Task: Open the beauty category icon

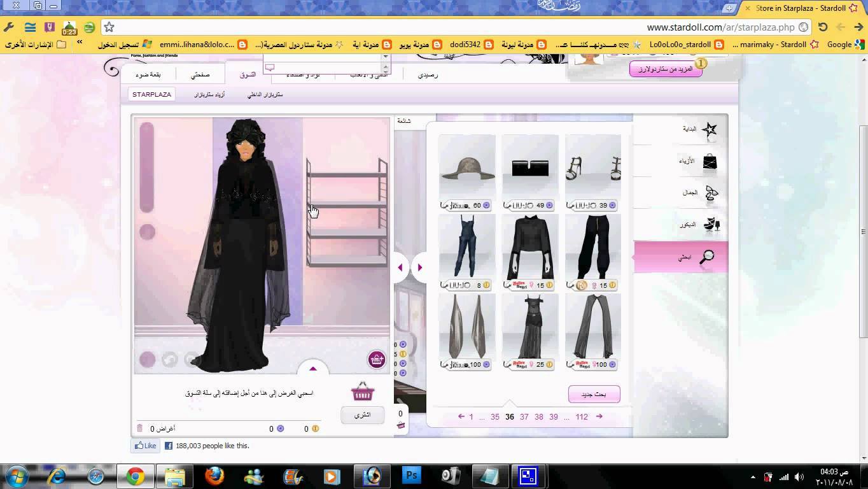Action: pyautogui.click(x=711, y=194)
